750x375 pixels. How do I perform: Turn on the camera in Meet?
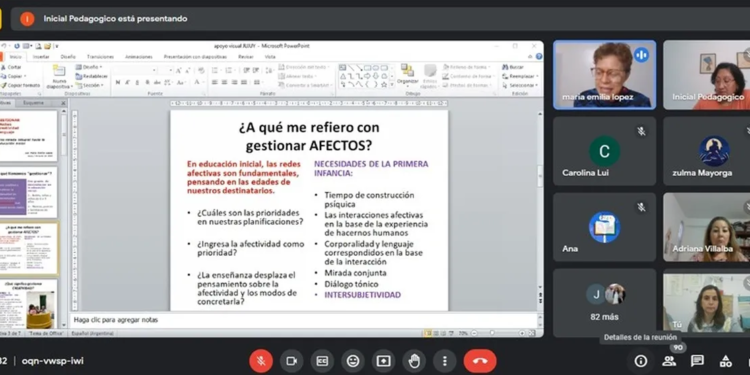(x=291, y=361)
